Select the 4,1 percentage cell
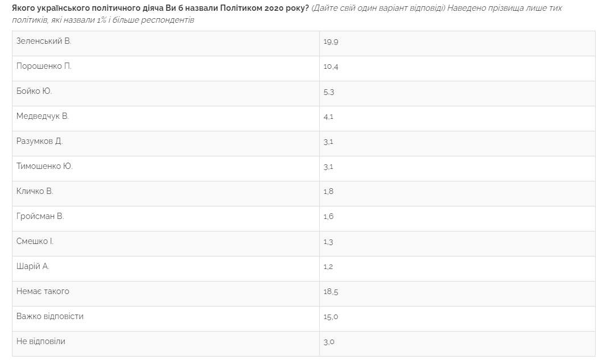This screenshot has height=364, width=607. click(328, 117)
